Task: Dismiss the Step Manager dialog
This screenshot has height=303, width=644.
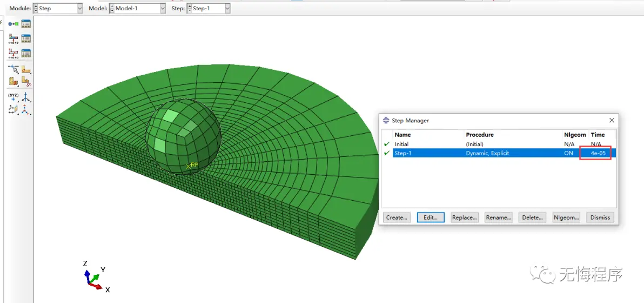Action: click(600, 218)
